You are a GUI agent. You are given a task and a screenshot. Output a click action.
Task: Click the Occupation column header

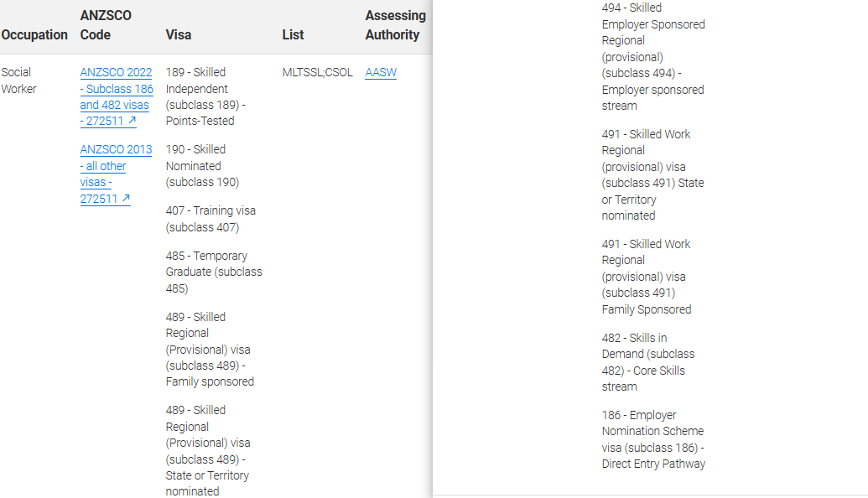pyautogui.click(x=34, y=35)
